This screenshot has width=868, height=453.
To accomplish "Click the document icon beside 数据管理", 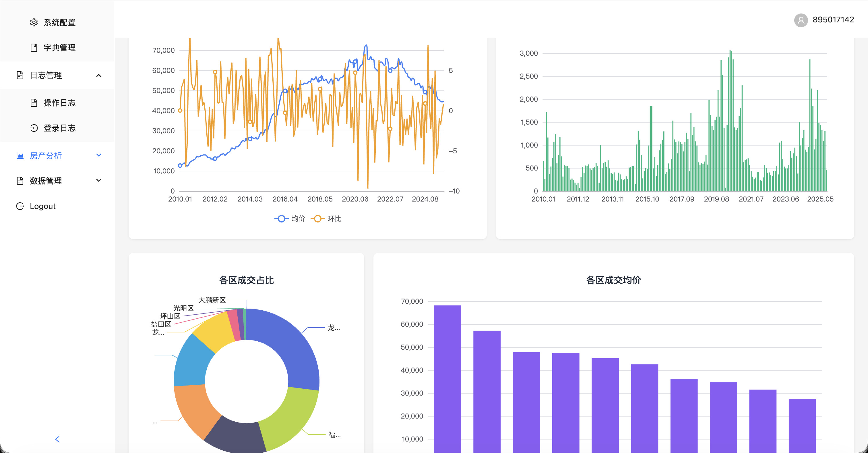I will click(20, 181).
